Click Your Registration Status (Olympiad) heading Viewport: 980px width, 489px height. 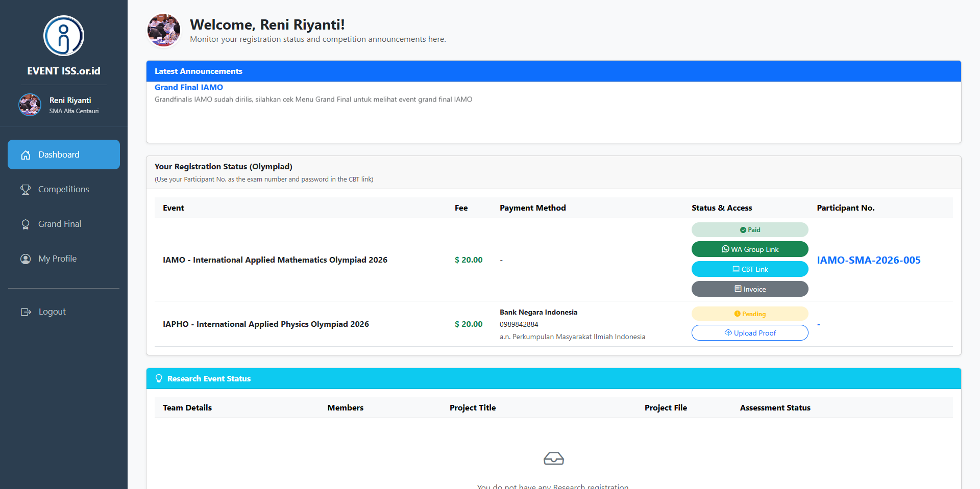point(224,167)
